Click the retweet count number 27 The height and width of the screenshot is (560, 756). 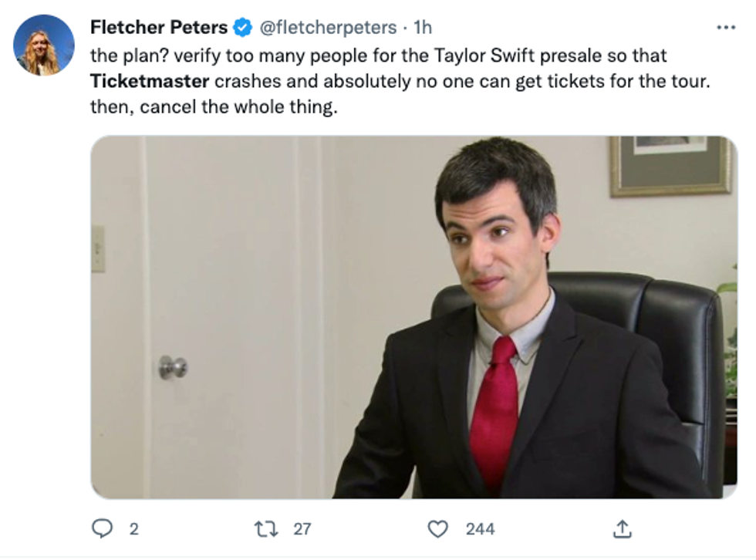tap(302, 529)
